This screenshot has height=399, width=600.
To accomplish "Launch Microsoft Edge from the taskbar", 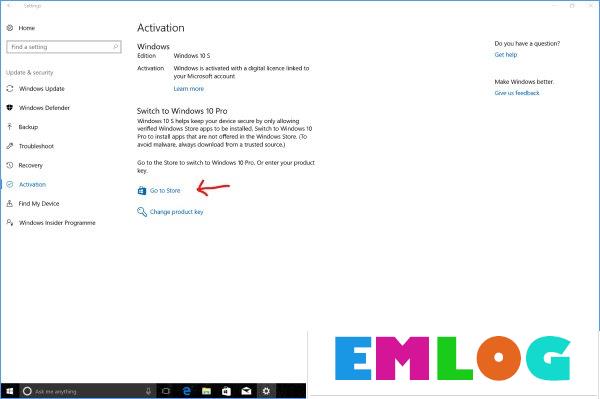I will pos(187,391).
